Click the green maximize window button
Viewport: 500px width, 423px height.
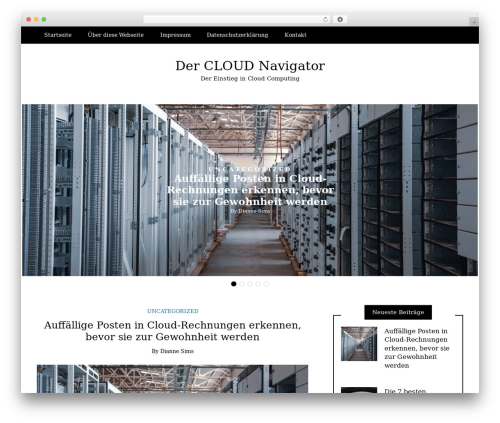[44, 20]
